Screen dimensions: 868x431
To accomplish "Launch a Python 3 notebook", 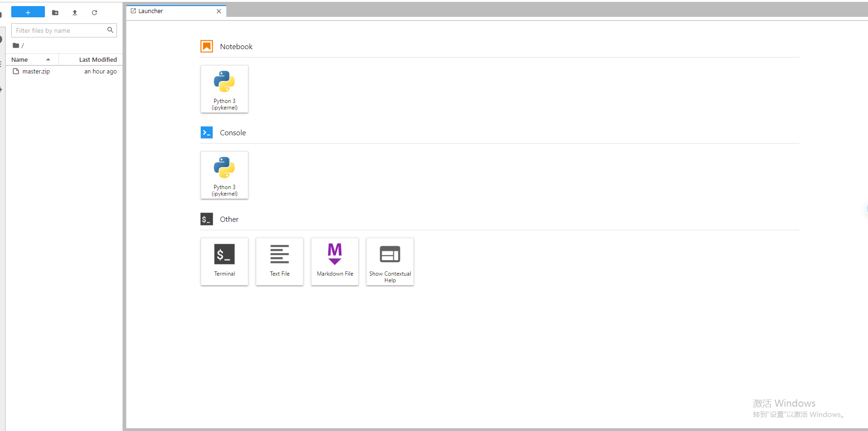I will (x=224, y=89).
